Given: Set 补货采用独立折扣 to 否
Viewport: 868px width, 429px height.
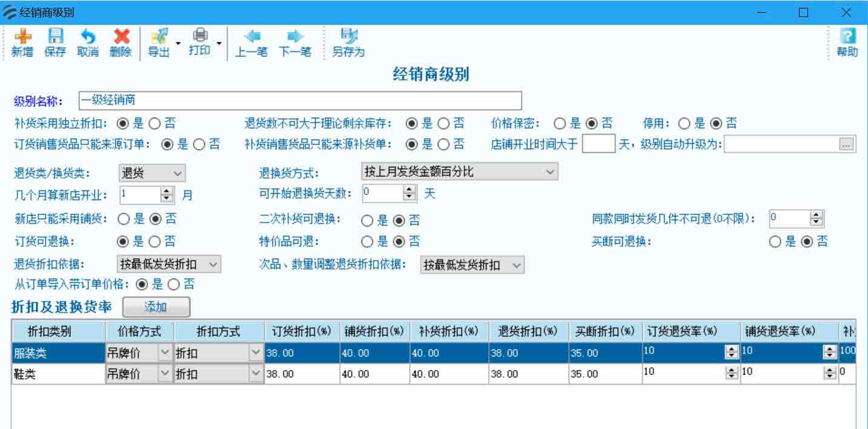Looking at the screenshot, I should [x=155, y=124].
